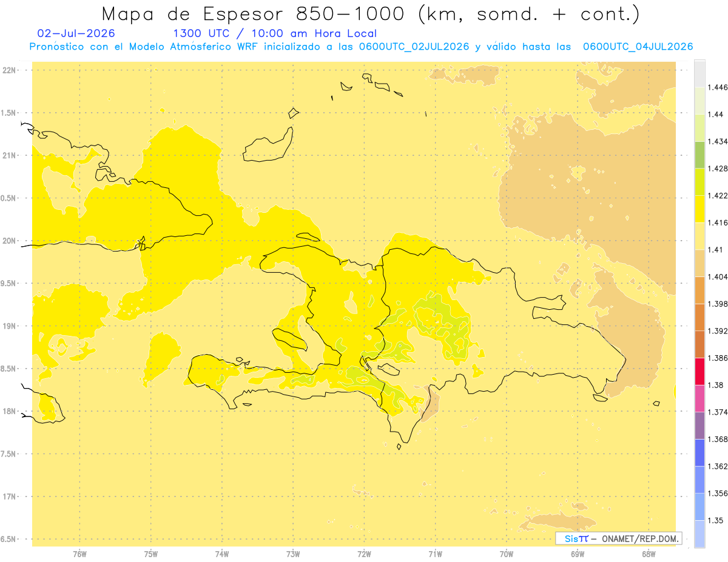This screenshot has width=728, height=562.
Task: Click the 1.374 colorbar value
Action: [x=718, y=412]
